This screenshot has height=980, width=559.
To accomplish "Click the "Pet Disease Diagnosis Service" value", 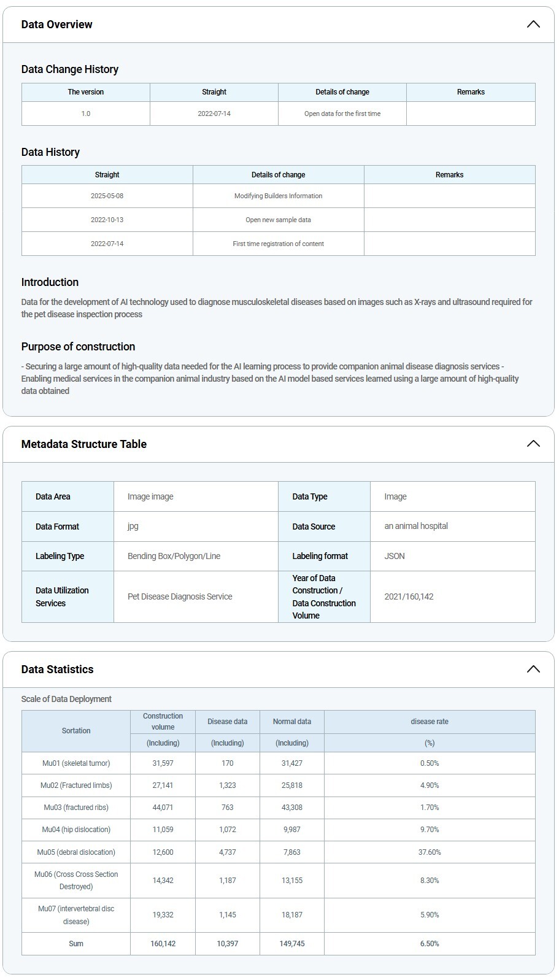I will (x=180, y=596).
